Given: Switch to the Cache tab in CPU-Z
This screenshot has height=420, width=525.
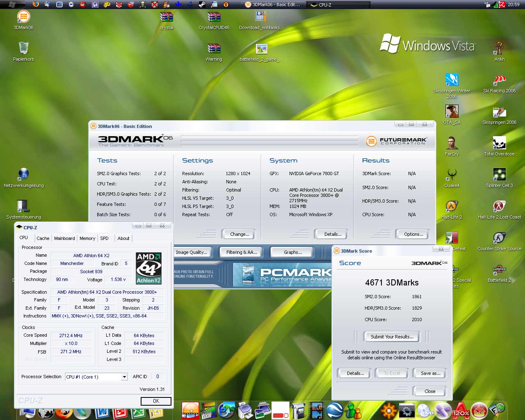Looking at the screenshot, I should pyautogui.click(x=43, y=238).
